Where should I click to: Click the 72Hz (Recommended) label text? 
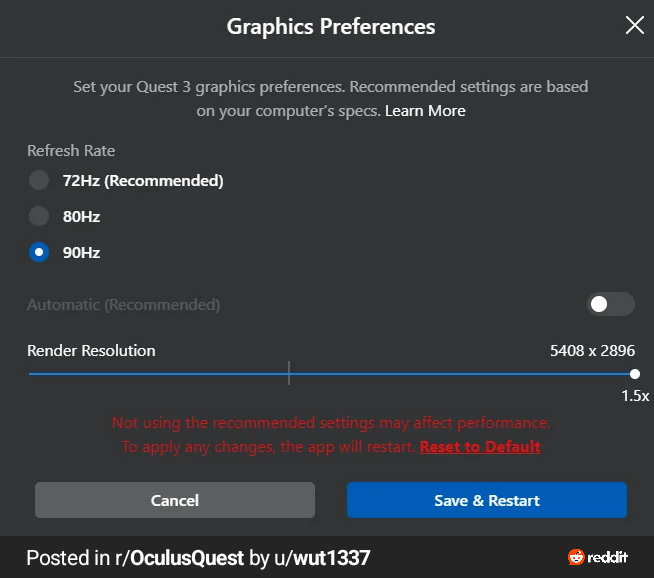tap(143, 181)
